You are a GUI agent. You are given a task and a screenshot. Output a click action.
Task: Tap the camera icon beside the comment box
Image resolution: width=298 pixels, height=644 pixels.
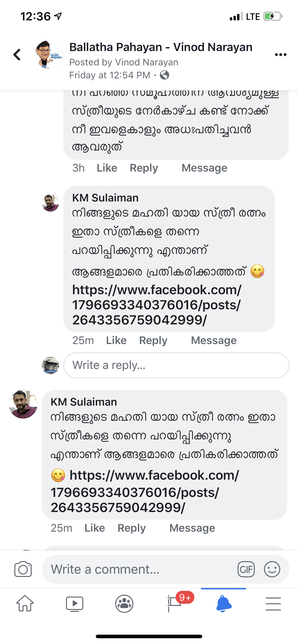point(23,569)
